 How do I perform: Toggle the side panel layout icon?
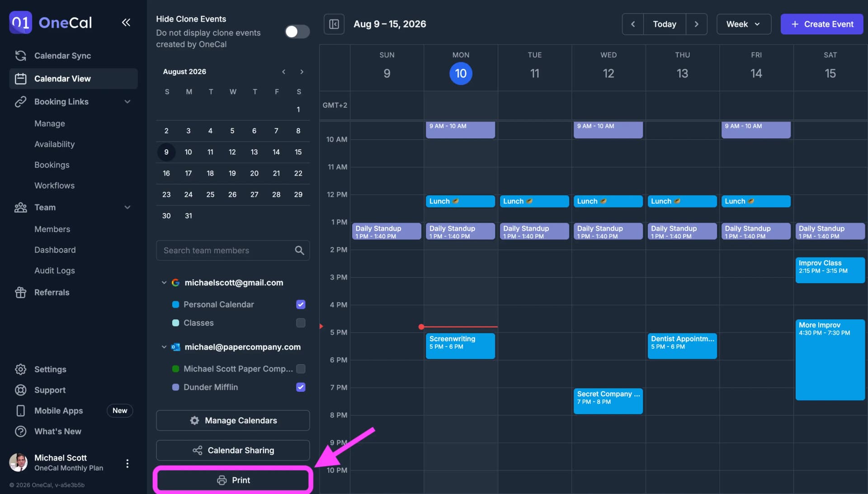334,24
